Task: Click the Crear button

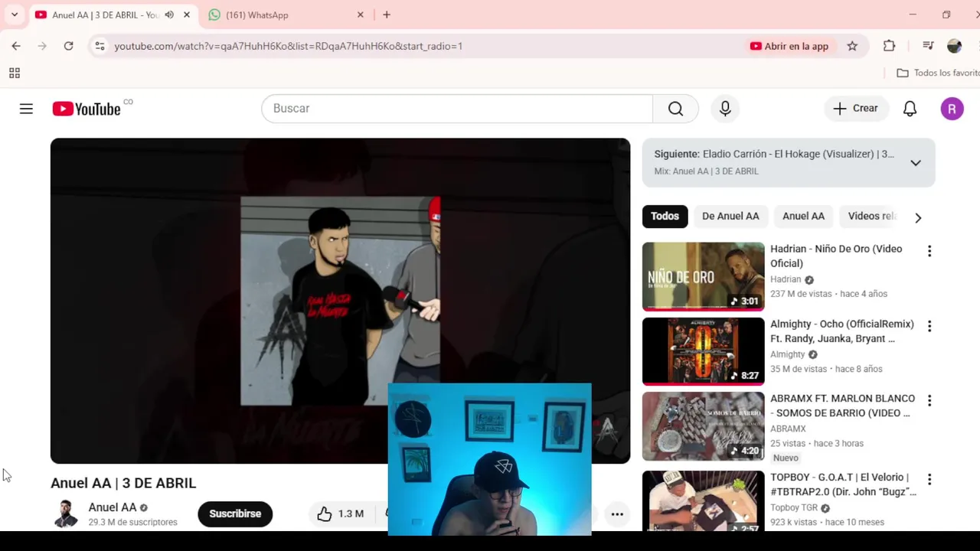Action: (856, 109)
